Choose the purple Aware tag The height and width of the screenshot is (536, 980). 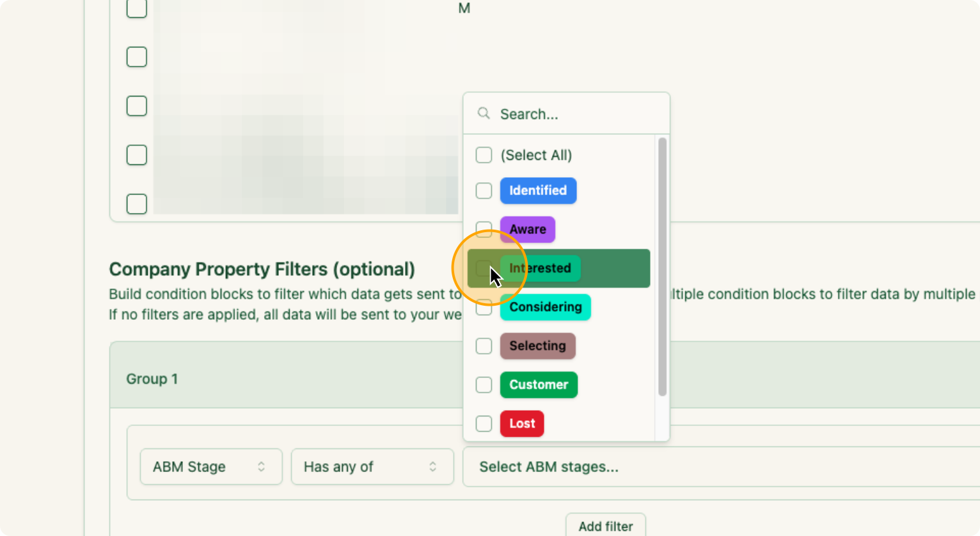[x=528, y=230]
